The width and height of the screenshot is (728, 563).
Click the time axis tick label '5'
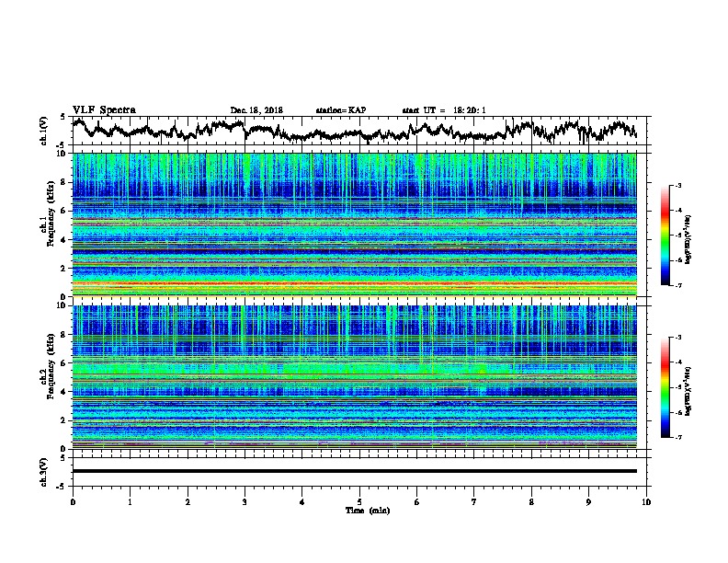359,502
